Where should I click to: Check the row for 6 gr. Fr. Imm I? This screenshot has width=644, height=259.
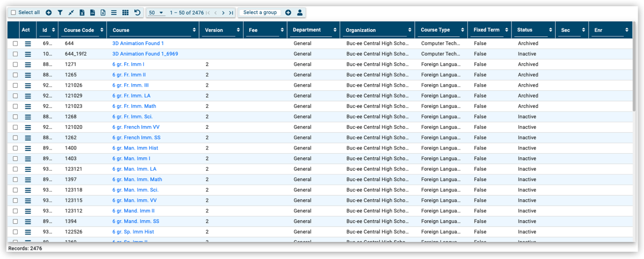pyautogui.click(x=15, y=65)
